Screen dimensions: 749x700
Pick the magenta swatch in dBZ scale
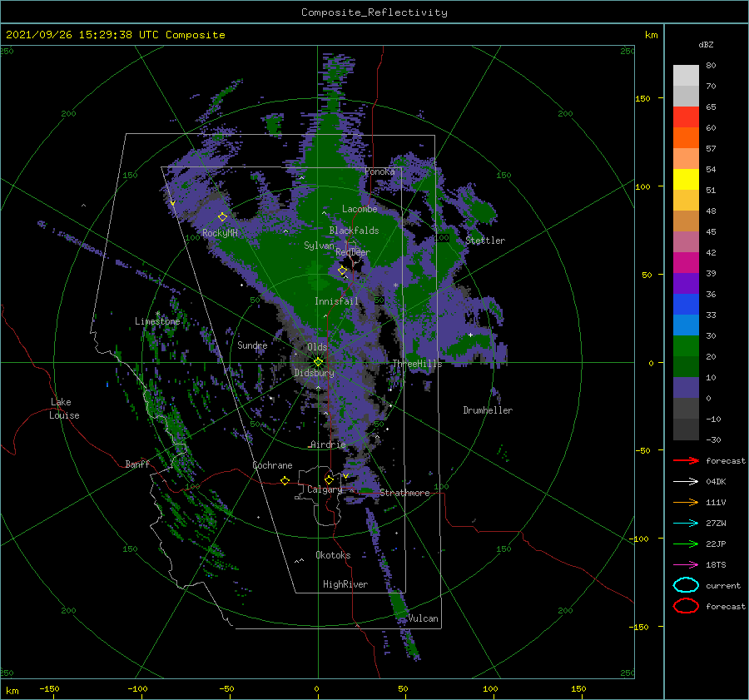[686, 262]
